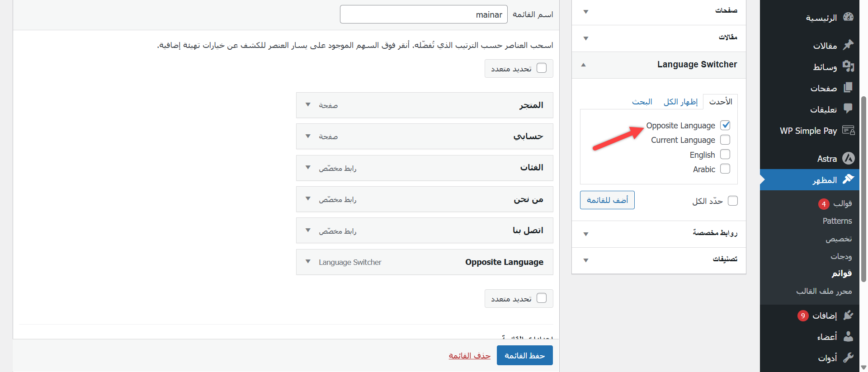868x372 pixels.
Task: Expand the Opposite Language menu item arrow
Action: 308,262
